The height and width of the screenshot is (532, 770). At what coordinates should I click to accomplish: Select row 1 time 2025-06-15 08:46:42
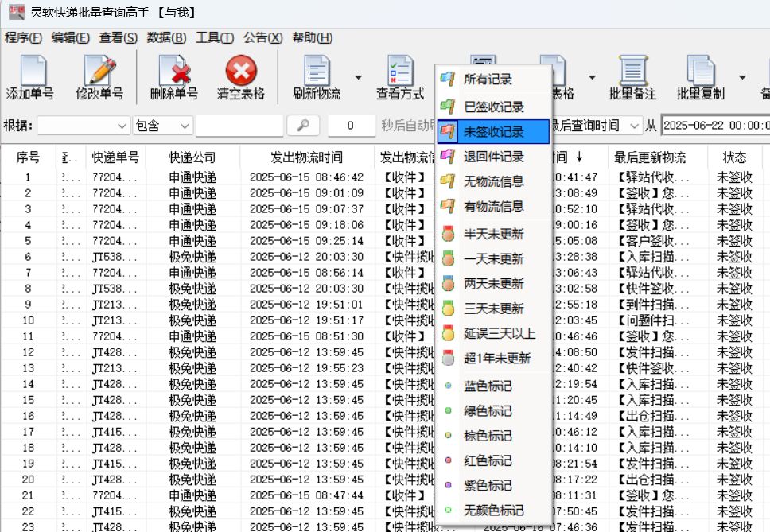click(306, 177)
